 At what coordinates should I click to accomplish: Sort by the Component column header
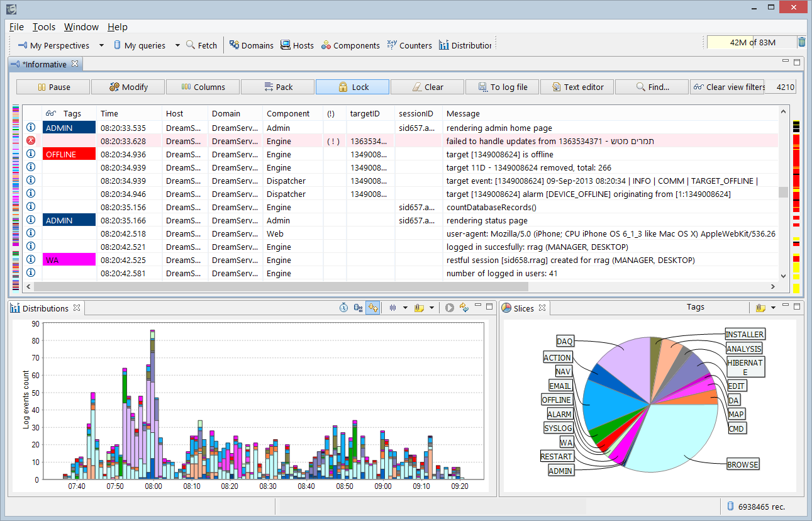[292, 113]
